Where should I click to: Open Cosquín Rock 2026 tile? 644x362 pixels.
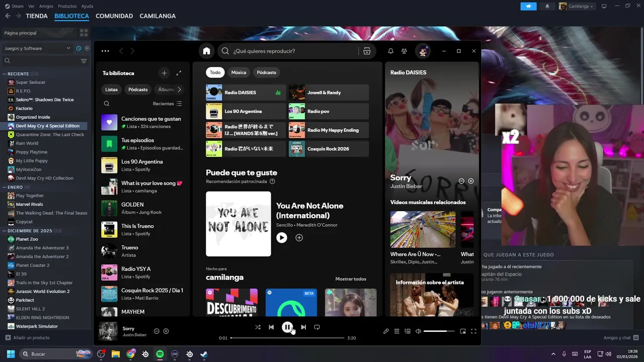pyautogui.click(x=329, y=149)
